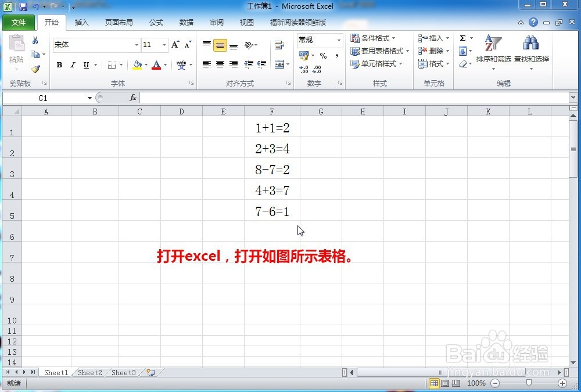Viewport: 581px width, 392px height.
Task: Click the Increase Decimal icon
Action: 303,69
